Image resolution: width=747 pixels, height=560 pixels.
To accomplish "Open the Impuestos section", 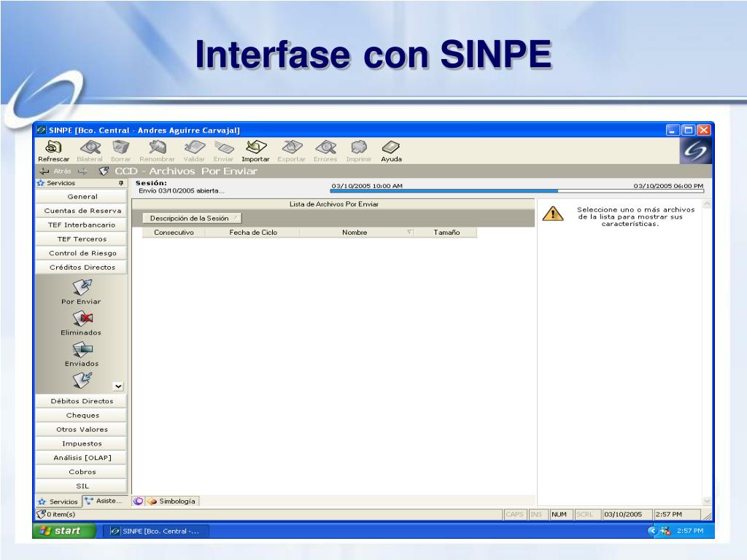I will (82, 444).
